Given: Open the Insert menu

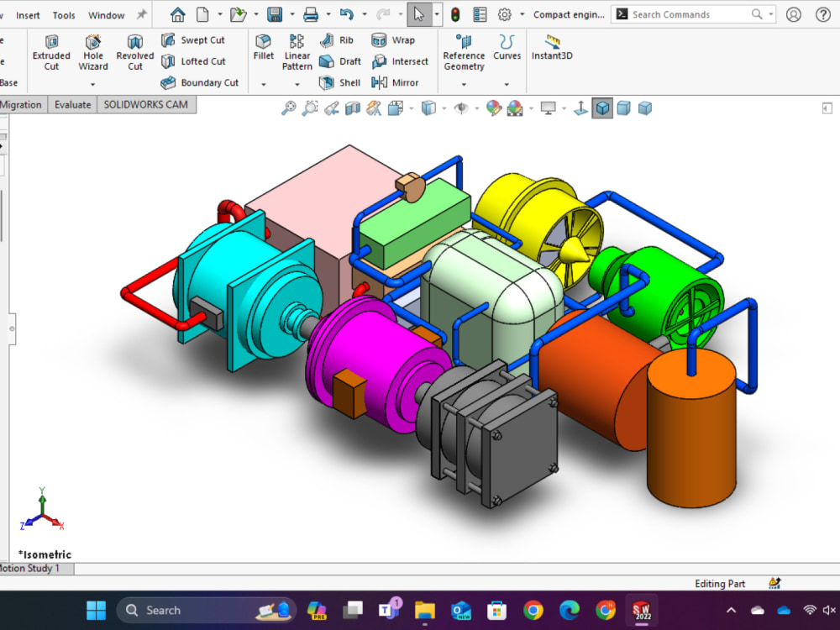Looking at the screenshot, I should point(28,14).
